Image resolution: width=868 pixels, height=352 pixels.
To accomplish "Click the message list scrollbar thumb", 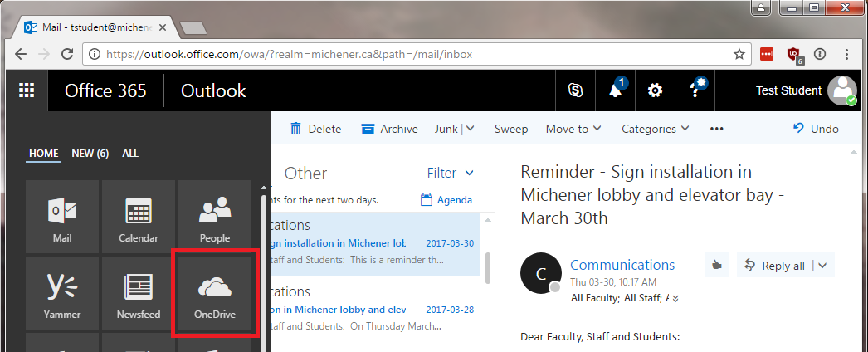I will click(x=487, y=267).
